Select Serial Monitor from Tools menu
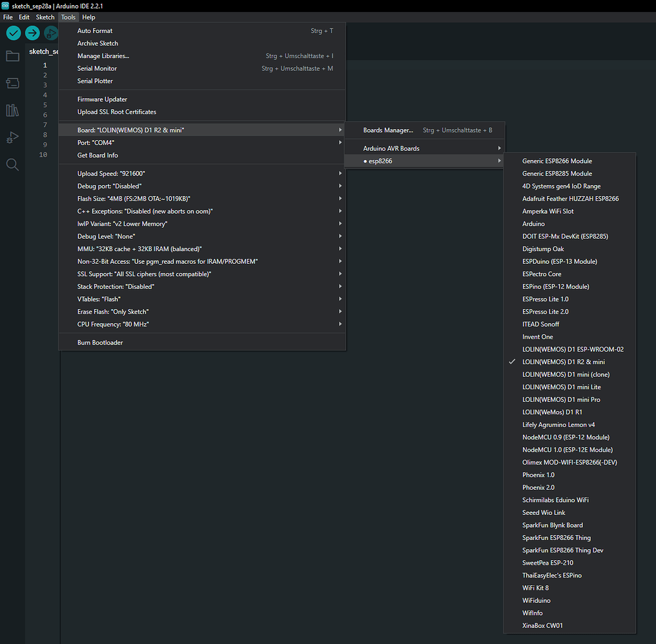The image size is (656, 644). (x=97, y=68)
